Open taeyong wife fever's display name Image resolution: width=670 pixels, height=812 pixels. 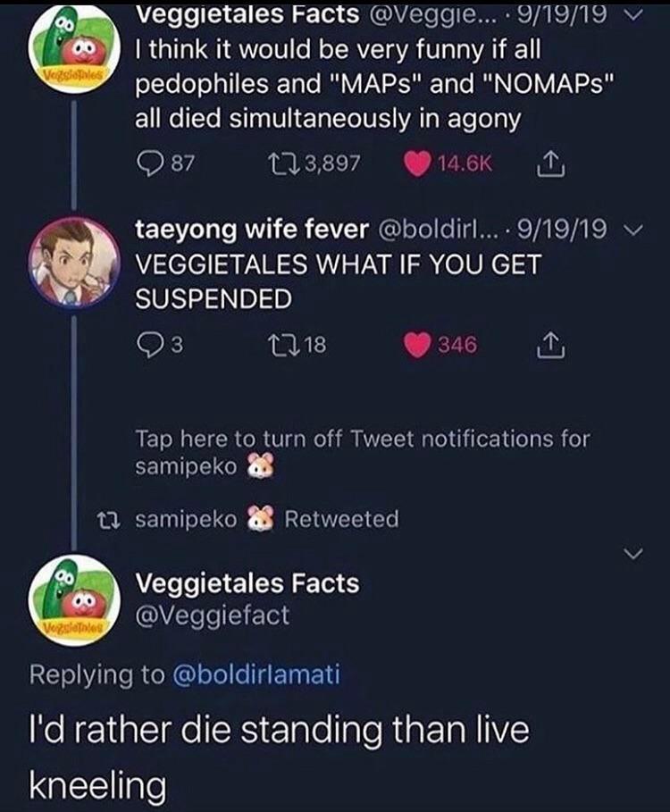251,230
